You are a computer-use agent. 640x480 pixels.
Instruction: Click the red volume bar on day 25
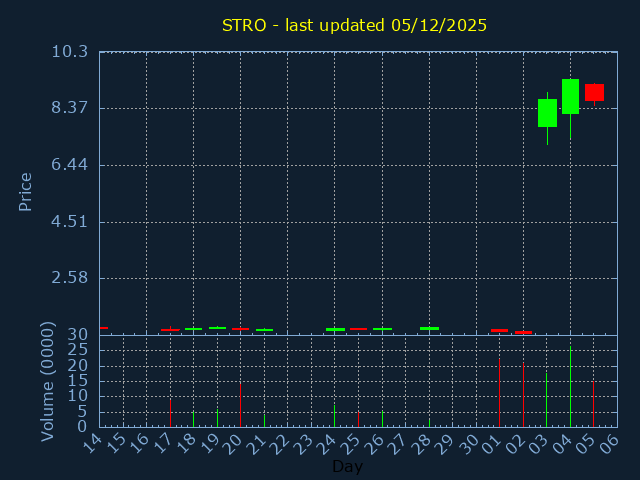358,419
